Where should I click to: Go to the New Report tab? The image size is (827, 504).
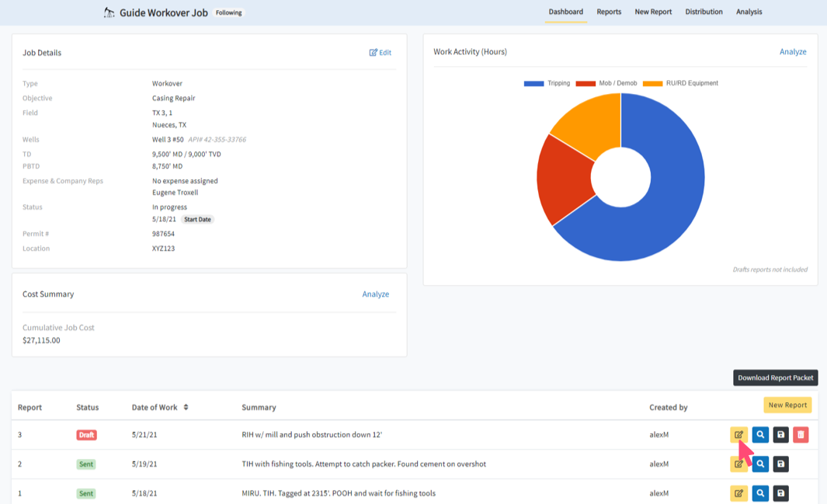click(x=653, y=12)
